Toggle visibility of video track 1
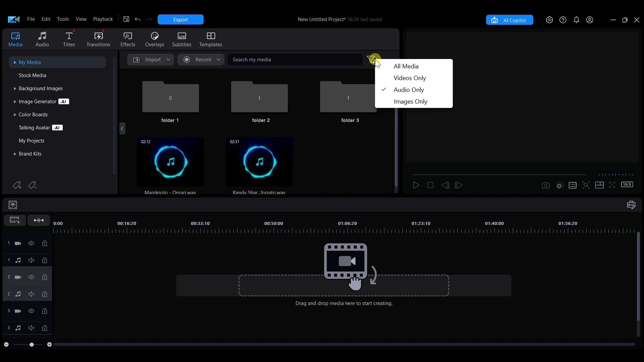This screenshot has height=362, width=644. click(x=31, y=243)
